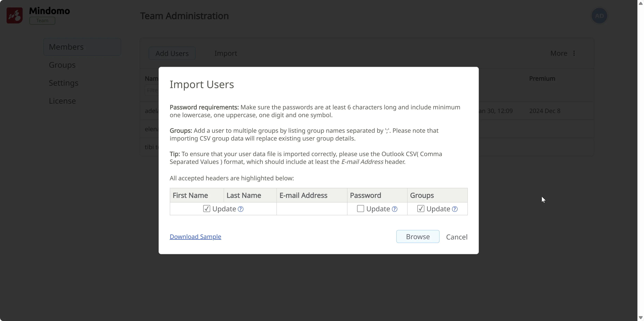Screen dimensions: 644x321
Task: Switch to the Import tab
Action: click(226, 53)
